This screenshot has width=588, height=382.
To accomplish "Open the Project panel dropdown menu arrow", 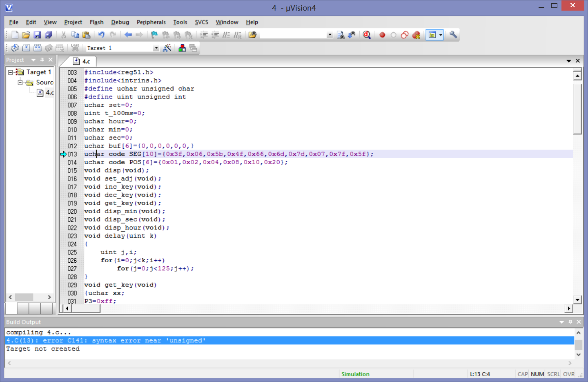I will [33, 60].
